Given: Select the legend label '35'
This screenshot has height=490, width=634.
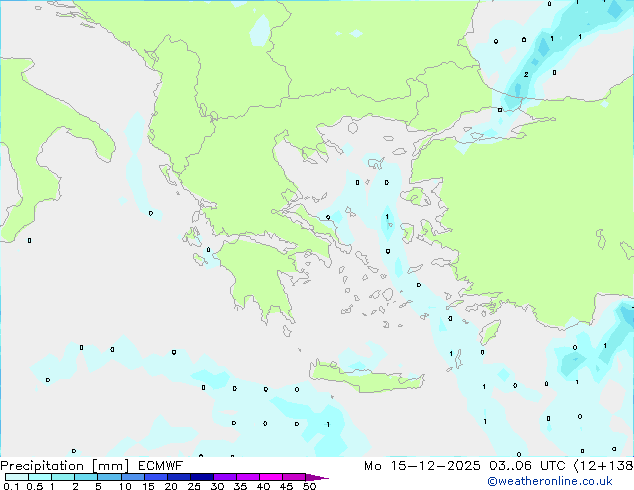Looking at the screenshot, I should point(240,486).
